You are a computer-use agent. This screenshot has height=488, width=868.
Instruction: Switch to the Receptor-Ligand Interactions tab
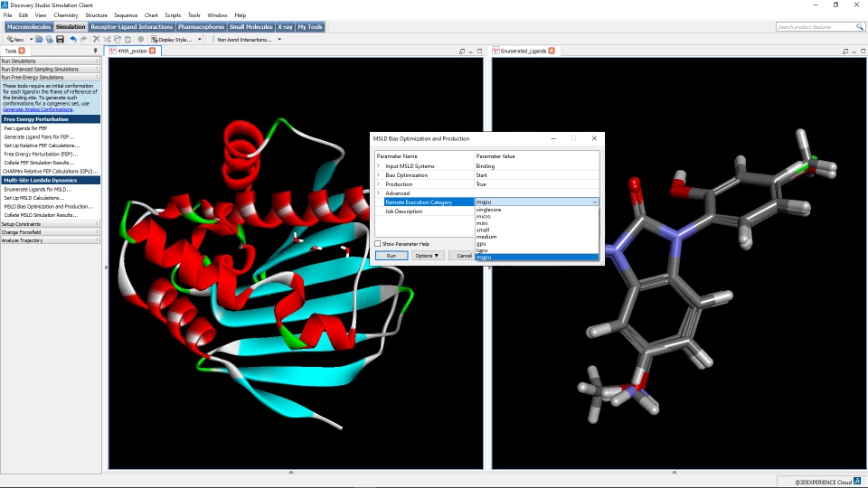pyautogui.click(x=132, y=26)
